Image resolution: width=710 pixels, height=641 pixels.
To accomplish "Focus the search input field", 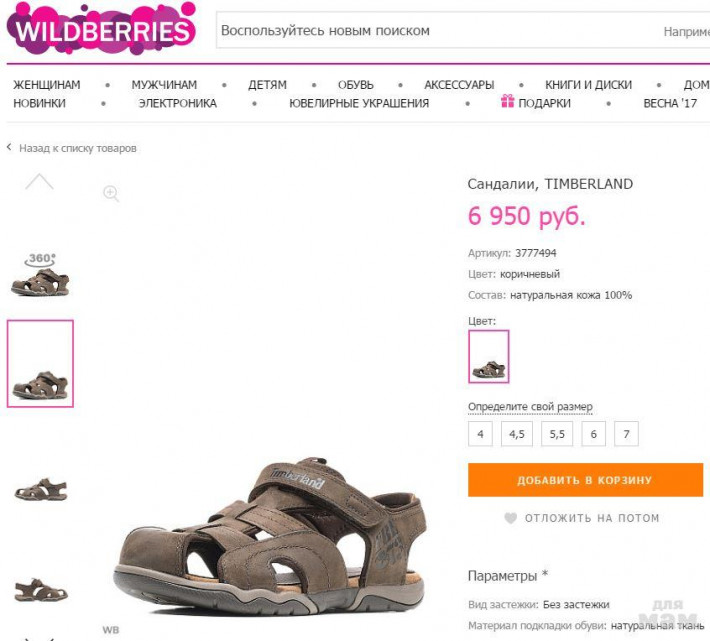I will (463, 30).
